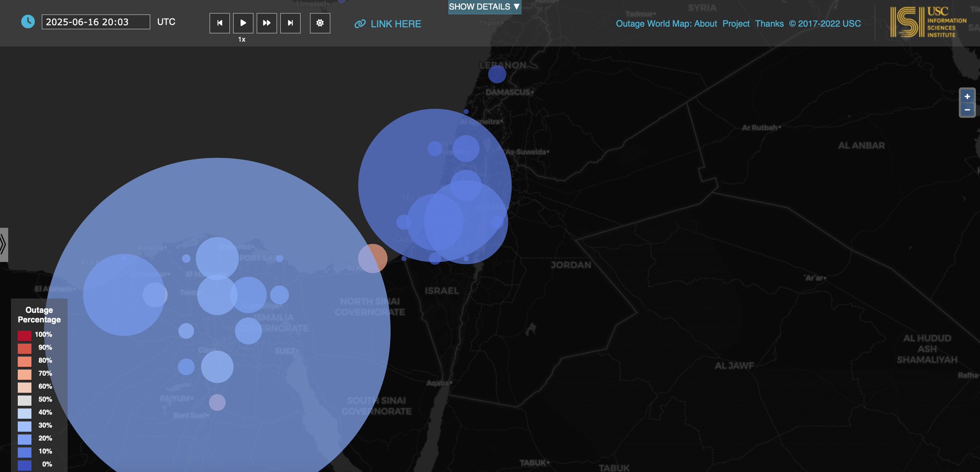Viewport: 980px width, 472px height.
Task: Click the chain link icon
Action: (x=360, y=24)
